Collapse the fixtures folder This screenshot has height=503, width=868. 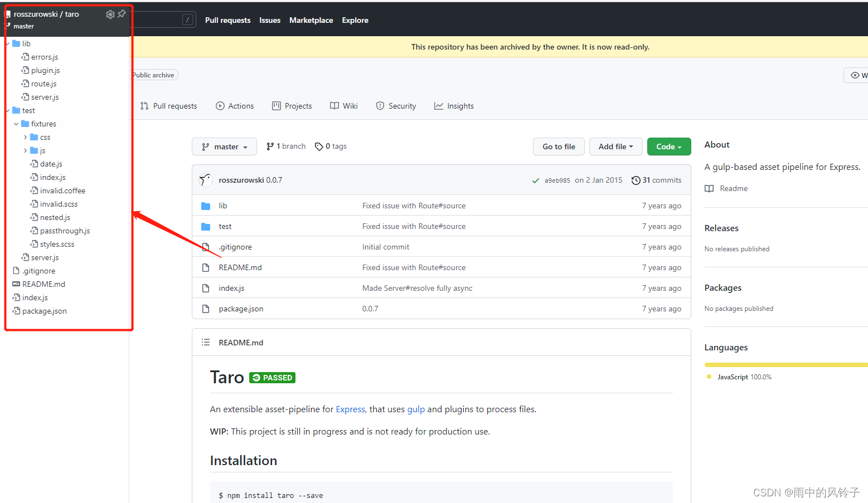(16, 124)
